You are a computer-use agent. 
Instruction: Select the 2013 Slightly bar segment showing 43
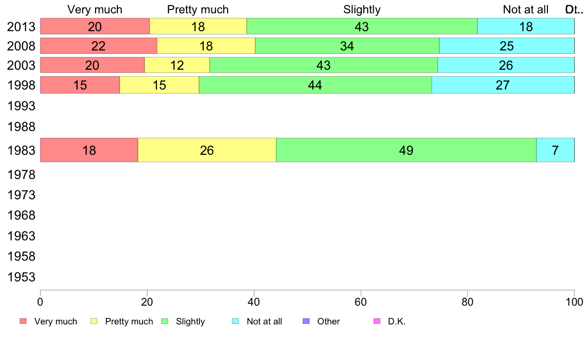(362, 26)
